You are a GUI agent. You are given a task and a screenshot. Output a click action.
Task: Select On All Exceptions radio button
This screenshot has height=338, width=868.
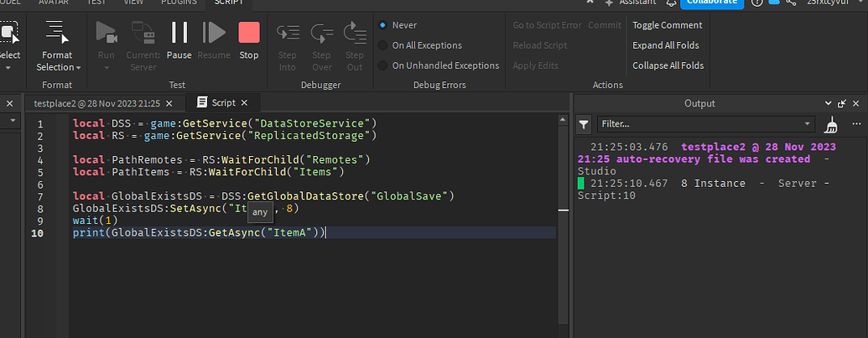tap(382, 45)
